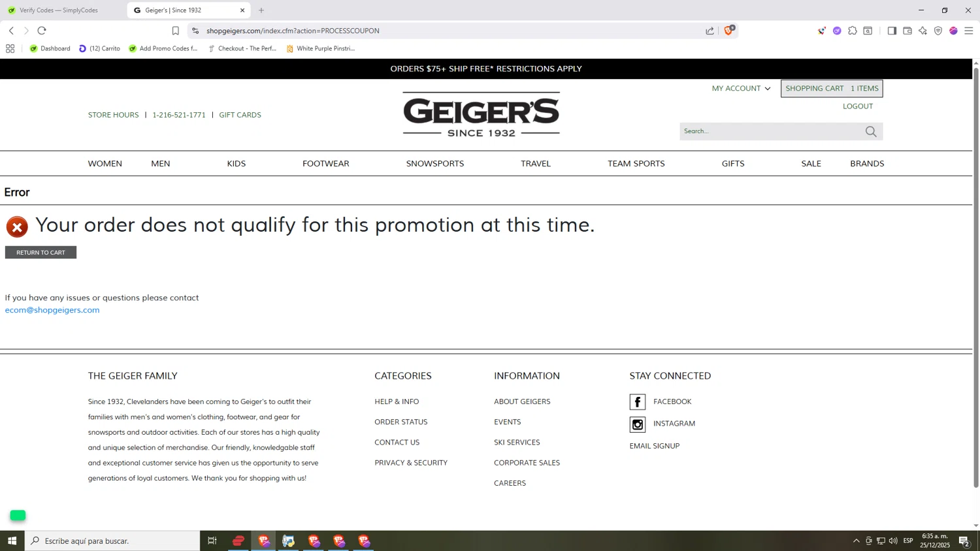The height and width of the screenshot is (551, 980).
Task: Click the Return to Cart button
Action: point(41,253)
